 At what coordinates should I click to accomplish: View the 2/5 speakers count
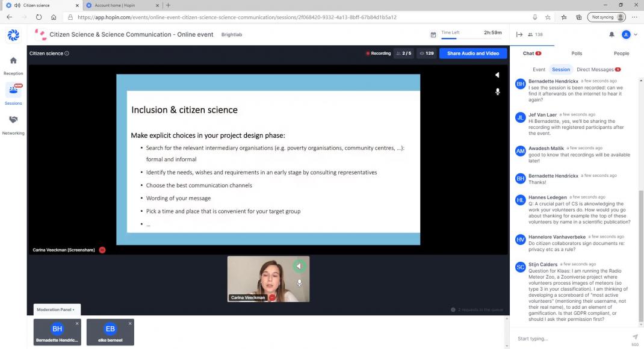(x=403, y=54)
